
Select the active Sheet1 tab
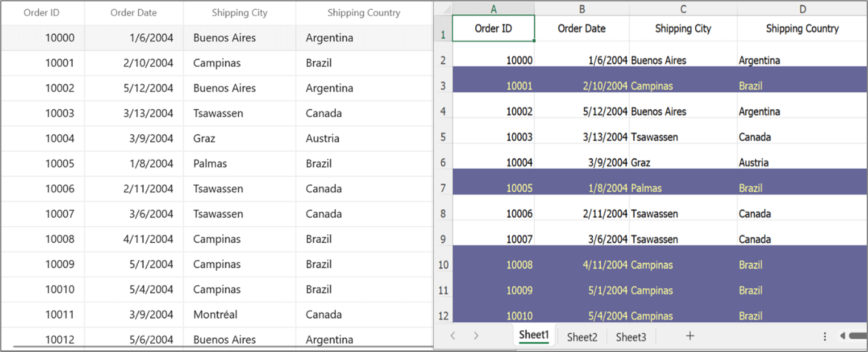coord(533,334)
